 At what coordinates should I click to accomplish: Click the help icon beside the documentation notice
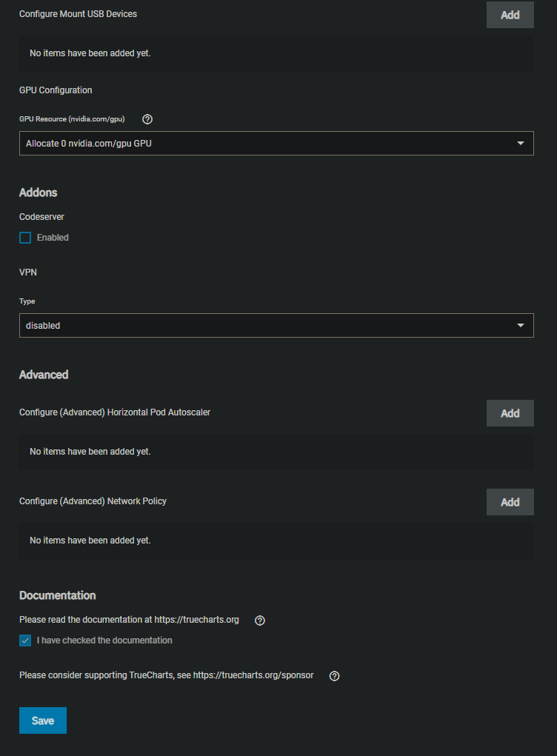click(x=259, y=620)
